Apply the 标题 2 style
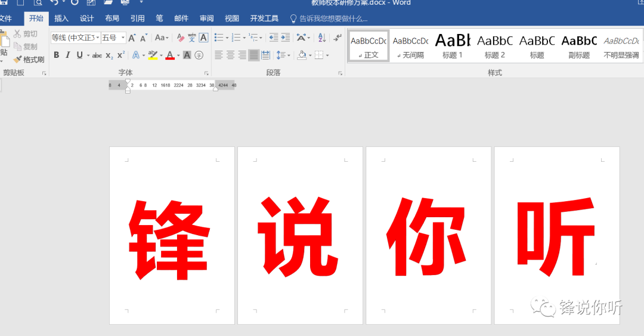 [494, 45]
